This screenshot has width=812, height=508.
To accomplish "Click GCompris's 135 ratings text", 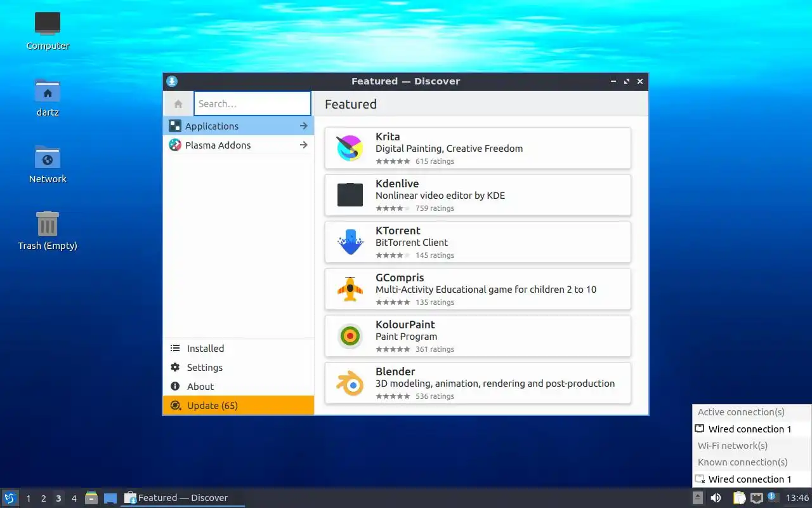I will (435, 302).
